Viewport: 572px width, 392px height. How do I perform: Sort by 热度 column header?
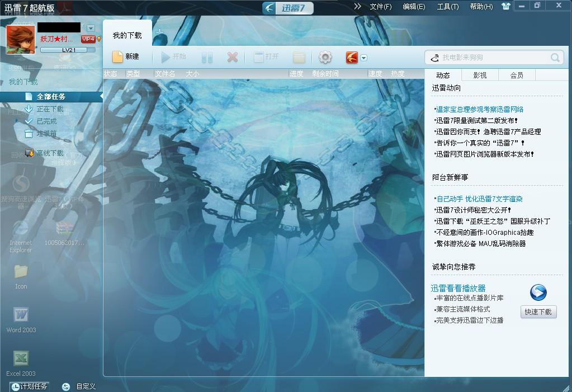tap(398, 74)
